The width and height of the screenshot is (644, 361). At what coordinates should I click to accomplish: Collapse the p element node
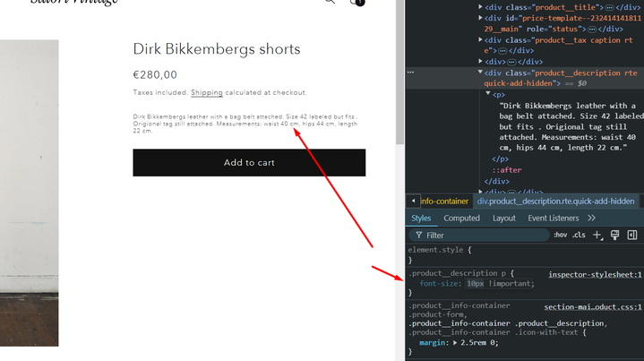click(x=488, y=94)
